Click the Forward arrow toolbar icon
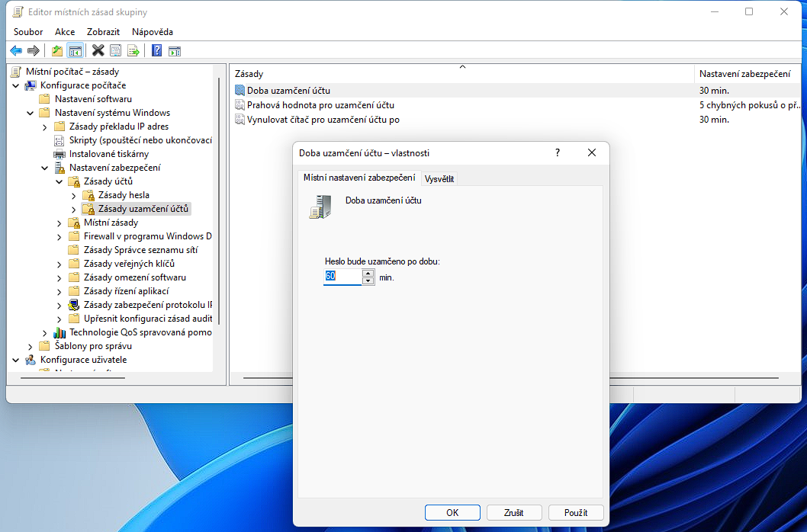The width and height of the screenshot is (807, 532). click(33, 51)
